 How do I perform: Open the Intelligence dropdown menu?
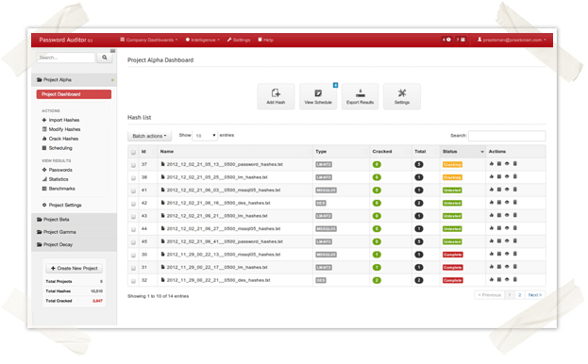click(x=203, y=40)
